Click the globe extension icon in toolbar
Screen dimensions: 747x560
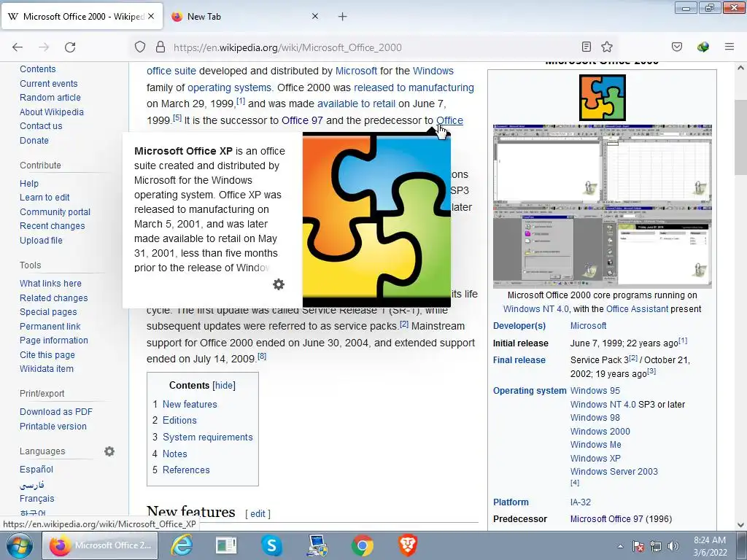point(703,47)
